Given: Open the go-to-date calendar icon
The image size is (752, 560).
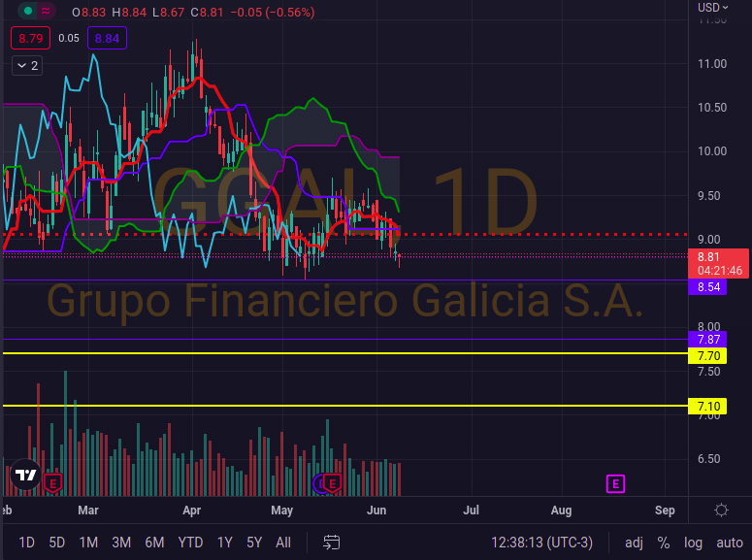Looking at the screenshot, I should [332, 542].
